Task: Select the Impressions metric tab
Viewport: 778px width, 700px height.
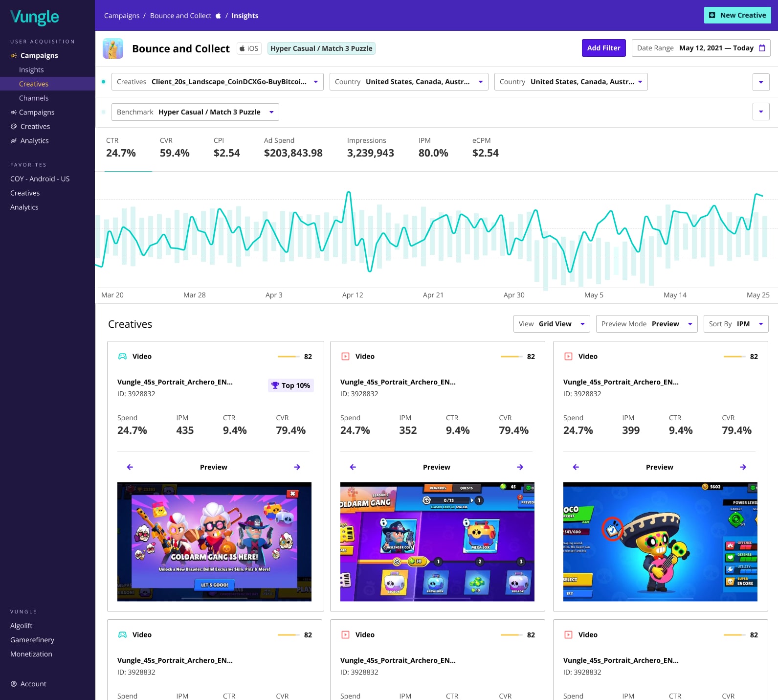Action: 371,147
